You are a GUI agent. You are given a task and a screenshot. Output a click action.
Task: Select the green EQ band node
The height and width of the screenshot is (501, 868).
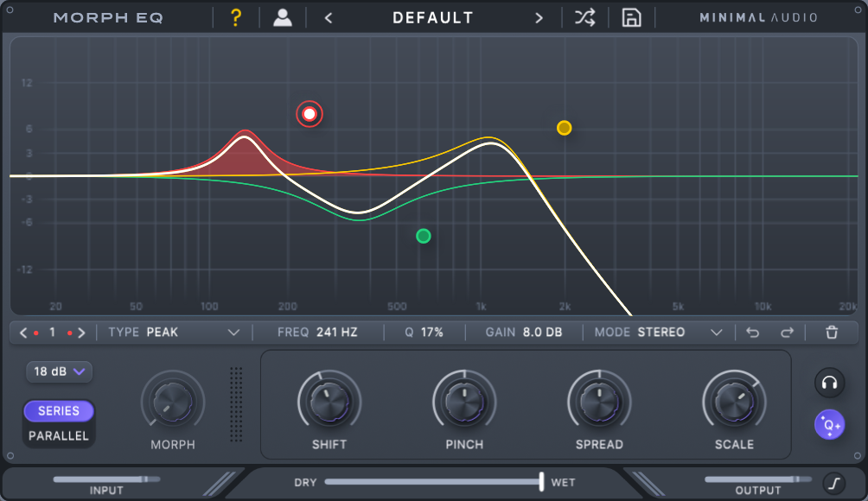click(x=423, y=236)
